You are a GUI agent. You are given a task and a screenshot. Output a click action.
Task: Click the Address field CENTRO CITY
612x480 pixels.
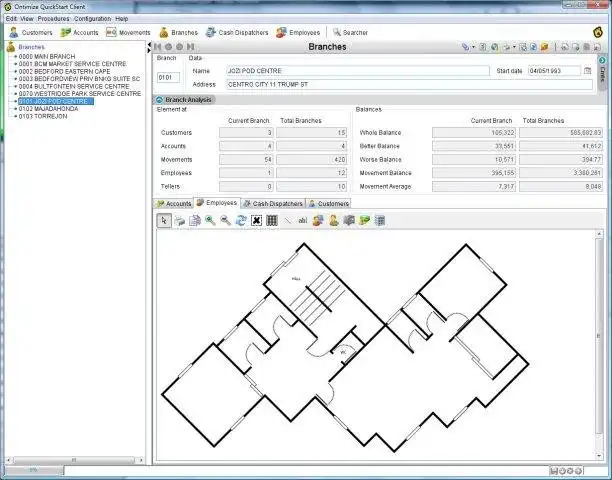(409, 84)
